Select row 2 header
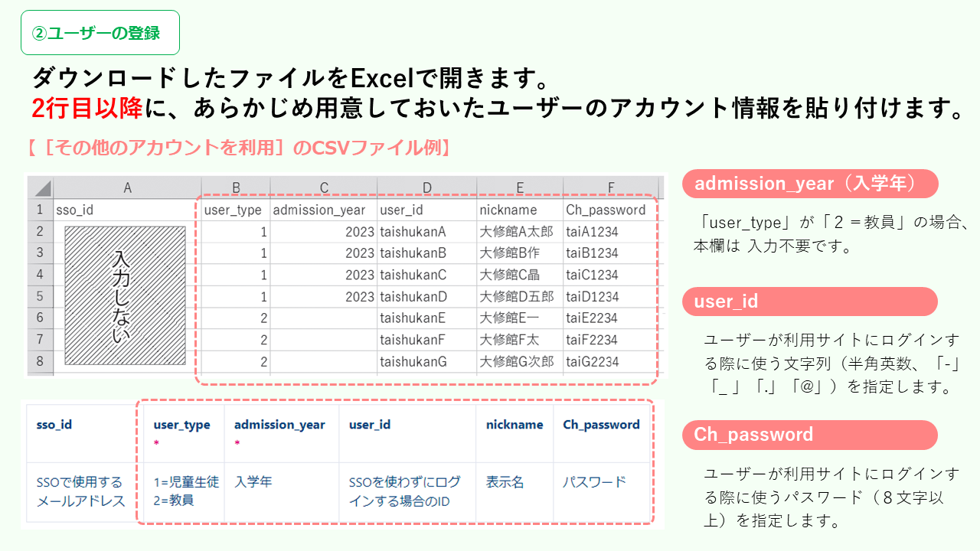The height and width of the screenshot is (551, 980). (x=41, y=231)
